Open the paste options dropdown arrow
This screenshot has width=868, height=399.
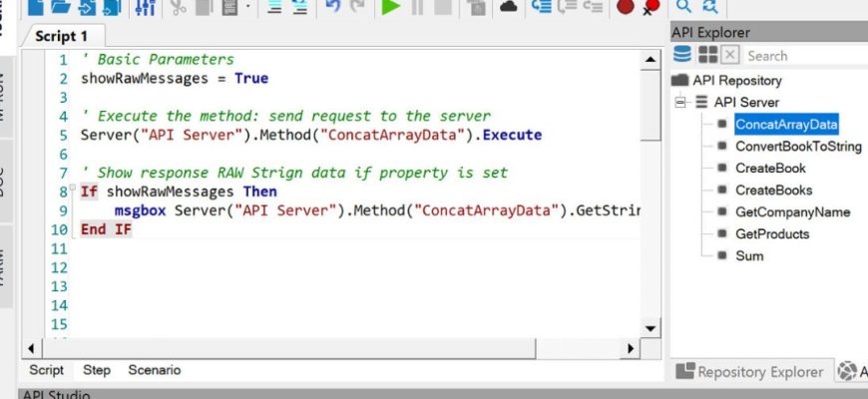pos(249,8)
